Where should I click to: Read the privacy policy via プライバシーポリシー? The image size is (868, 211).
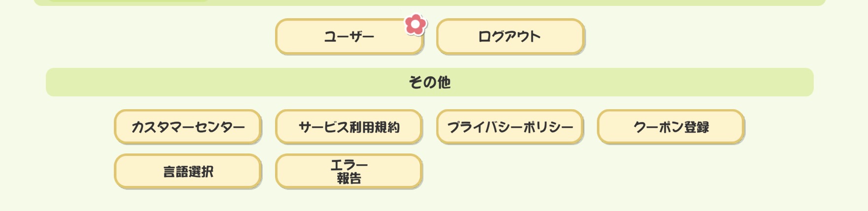(x=510, y=127)
